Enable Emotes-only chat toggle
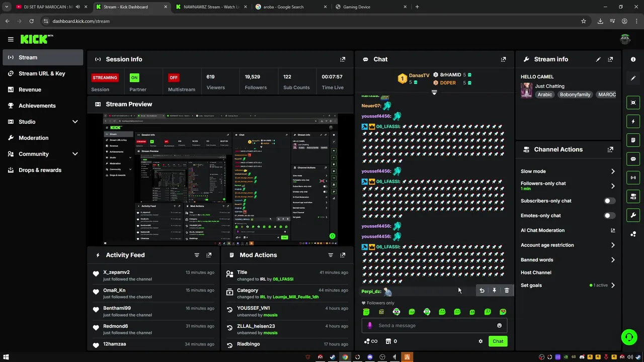 [609, 216]
